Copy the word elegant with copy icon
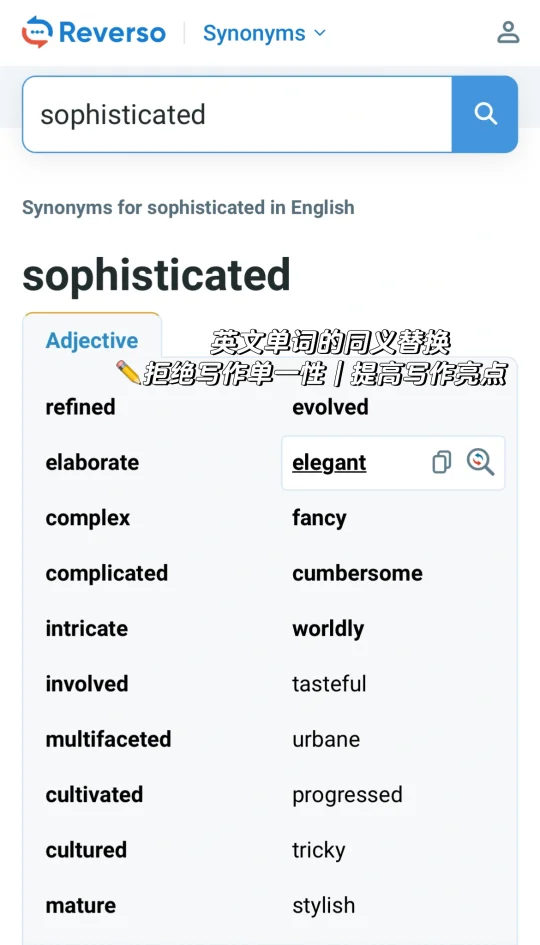The image size is (540, 945). [x=441, y=463]
